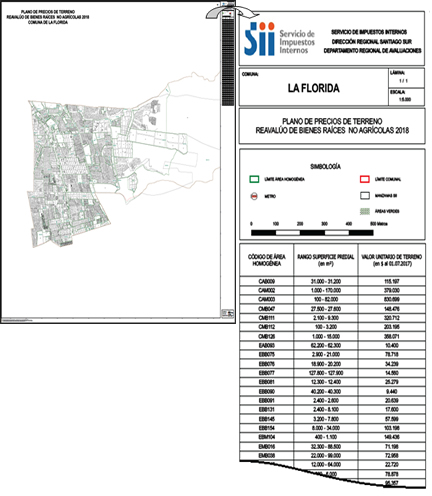Viewport: 432px width, 496px height.
Task: Click the Manzanas SII legend box
Action: (x=365, y=196)
